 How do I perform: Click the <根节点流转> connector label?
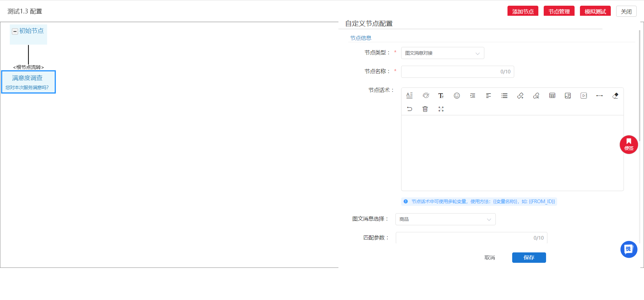(x=29, y=67)
